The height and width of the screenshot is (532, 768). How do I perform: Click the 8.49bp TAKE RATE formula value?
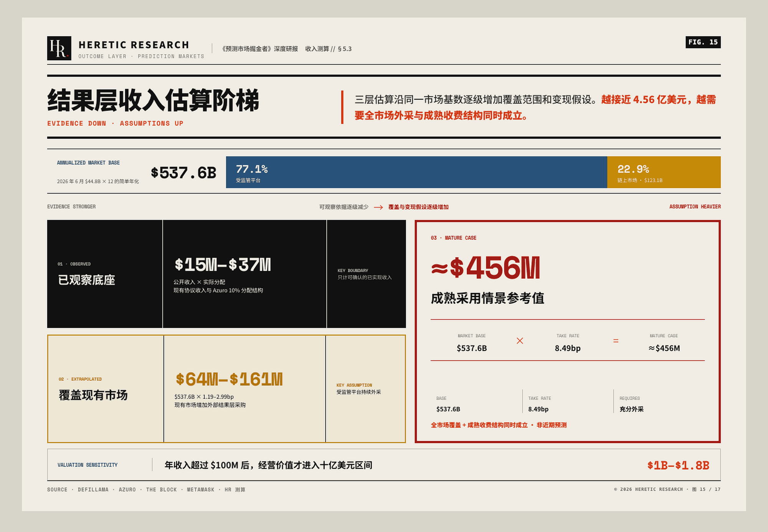tap(568, 348)
